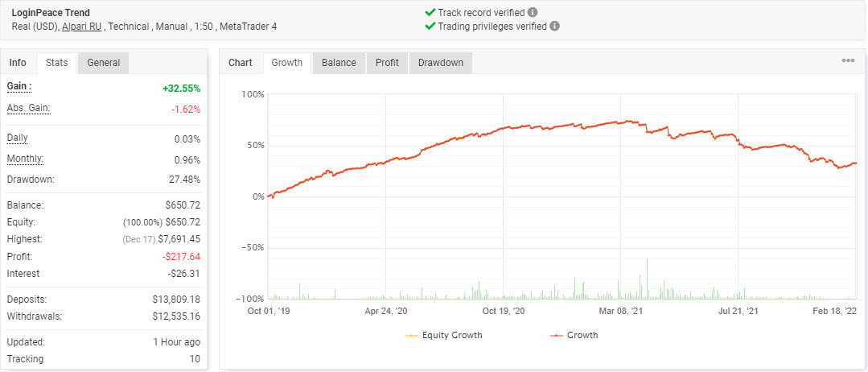
Task: Click the Trading privileges verified green checkmark
Action: click(430, 26)
